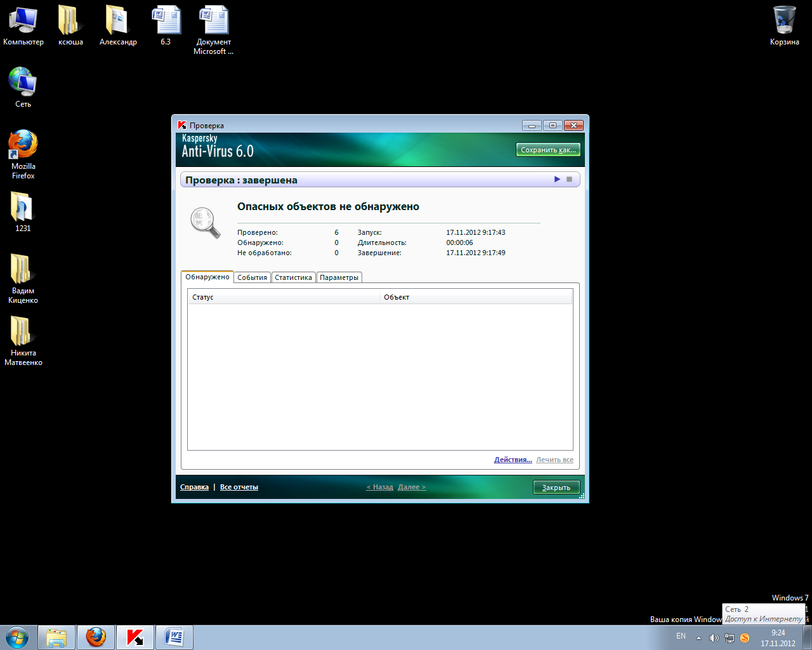
Task: Click the Kaspersky icon in title bar
Action: click(x=182, y=125)
